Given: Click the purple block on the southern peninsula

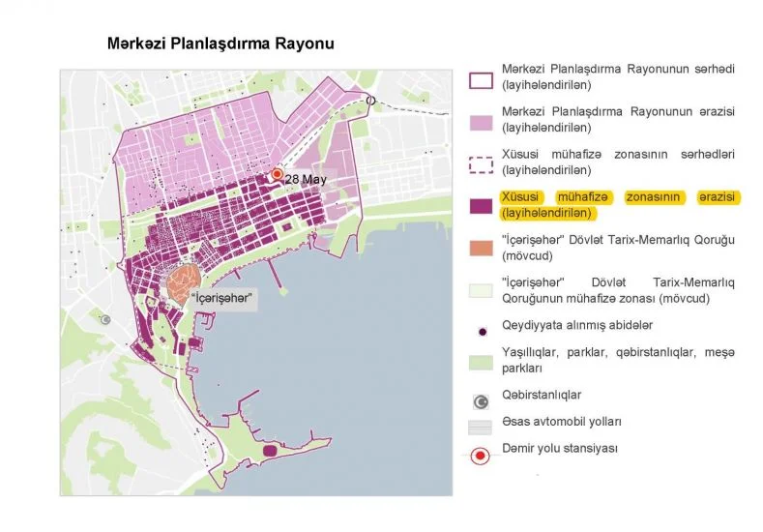Looking at the screenshot, I should [x=270, y=450].
